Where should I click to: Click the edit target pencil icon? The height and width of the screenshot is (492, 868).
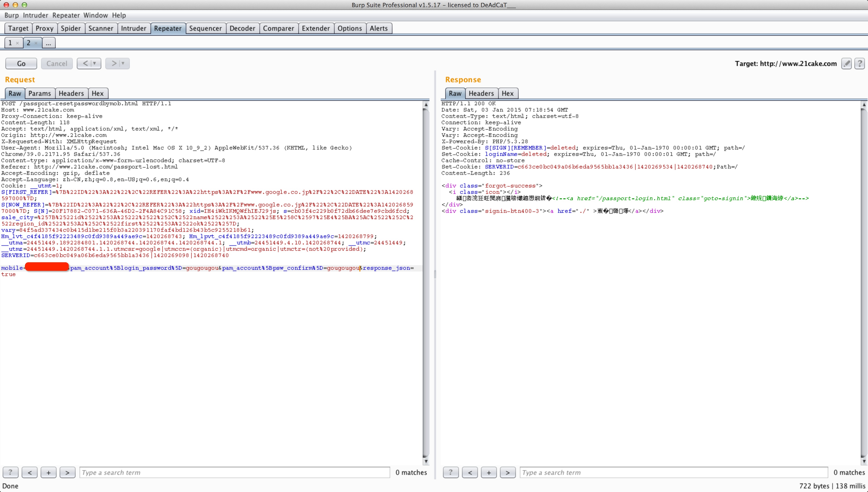click(846, 63)
